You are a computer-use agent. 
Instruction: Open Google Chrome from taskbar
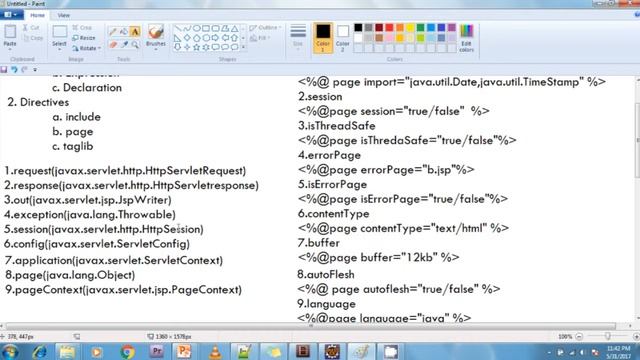[x=127, y=351]
